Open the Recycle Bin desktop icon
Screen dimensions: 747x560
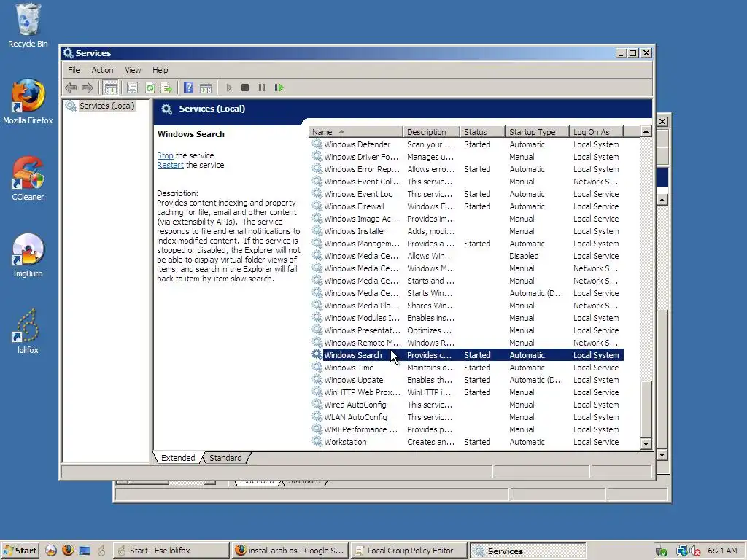coord(28,26)
